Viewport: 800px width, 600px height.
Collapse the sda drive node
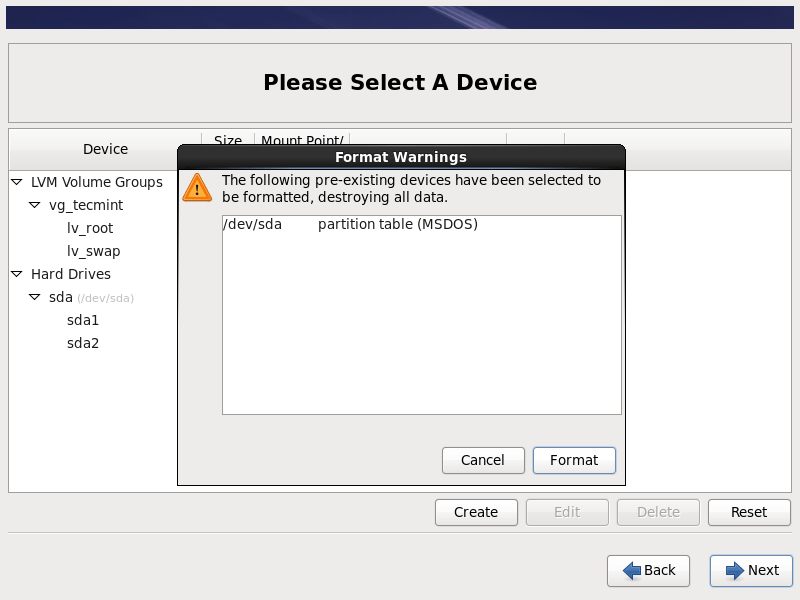point(35,297)
